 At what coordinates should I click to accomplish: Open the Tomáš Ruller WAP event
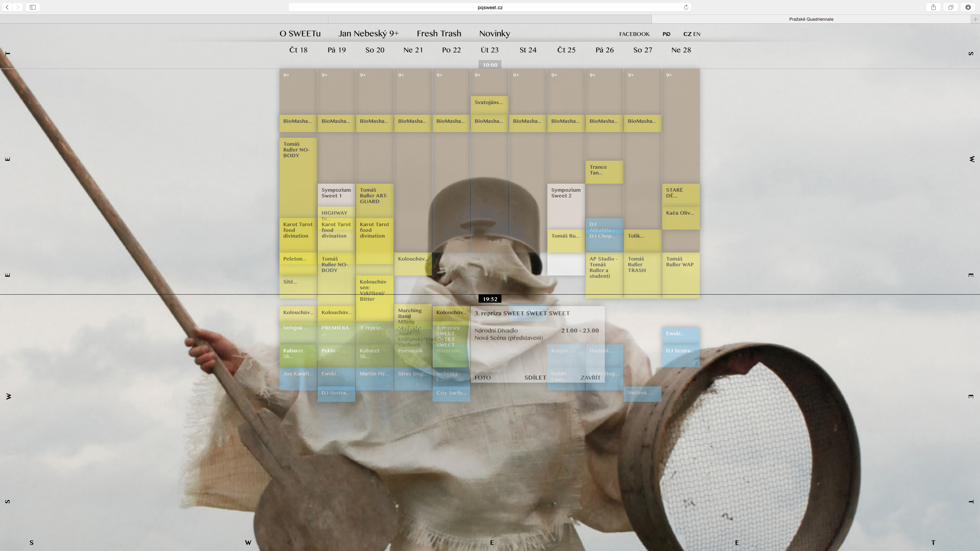[681, 275]
